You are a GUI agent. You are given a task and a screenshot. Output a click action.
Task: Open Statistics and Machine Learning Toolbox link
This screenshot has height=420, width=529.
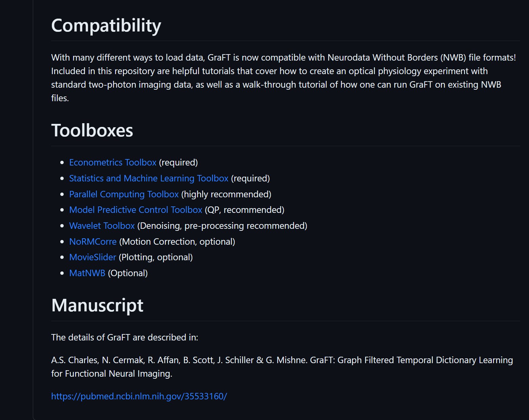[x=149, y=178]
